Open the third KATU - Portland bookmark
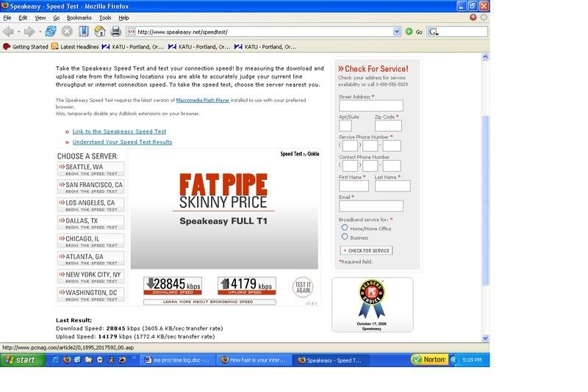This screenshot has width=588, height=392. point(265,47)
